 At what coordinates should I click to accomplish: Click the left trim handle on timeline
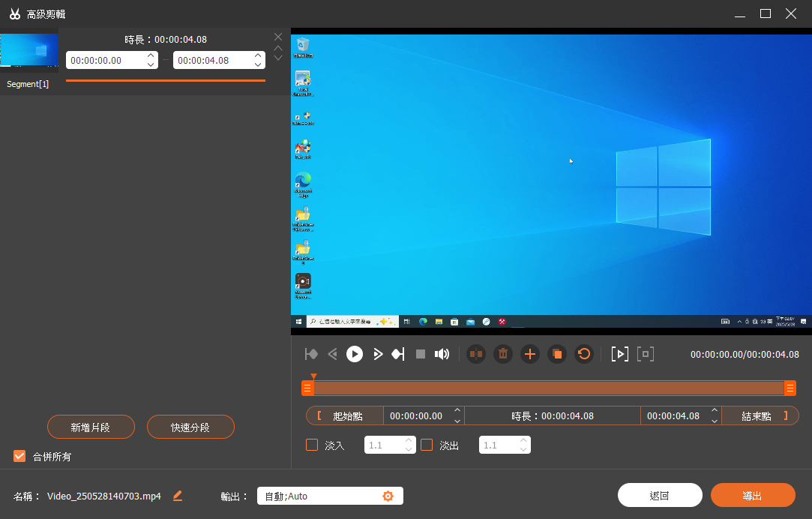[307, 388]
